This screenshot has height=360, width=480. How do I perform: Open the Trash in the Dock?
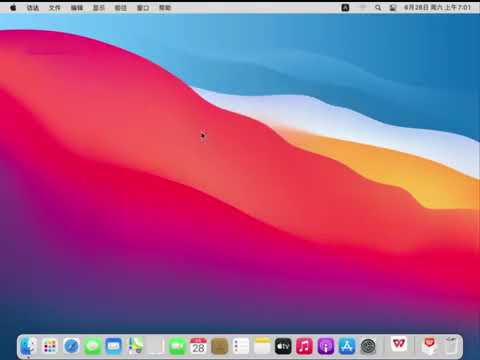tap(451, 346)
